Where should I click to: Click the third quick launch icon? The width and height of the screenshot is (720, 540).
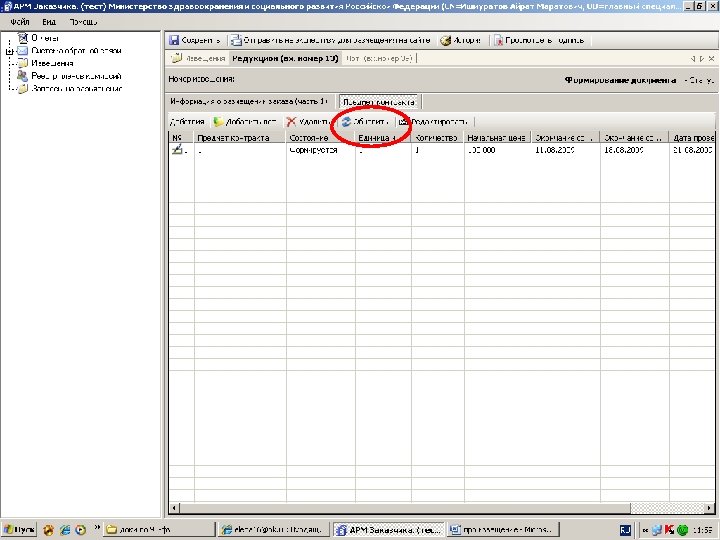point(80,530)
